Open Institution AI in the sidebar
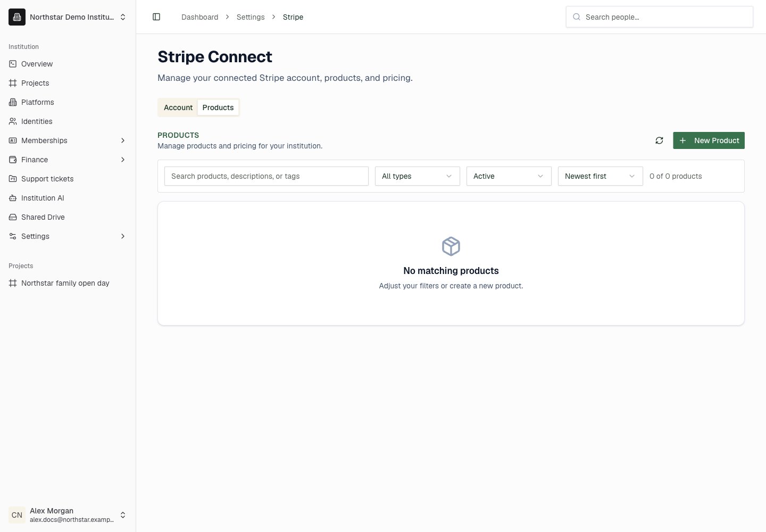 (x=68, y=198)
